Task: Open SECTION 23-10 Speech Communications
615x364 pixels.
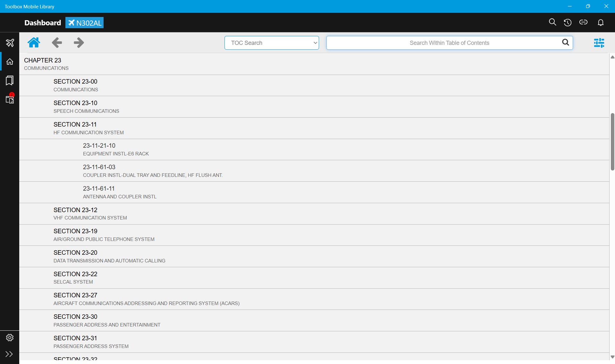Action: pyautogui.click(x=314, y=107)
